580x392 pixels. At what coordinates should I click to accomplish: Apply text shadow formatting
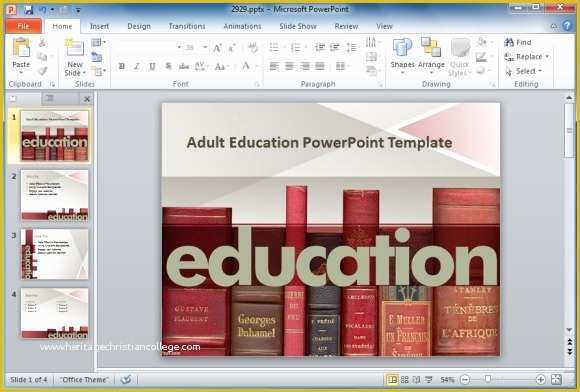(x=168, y=66)
